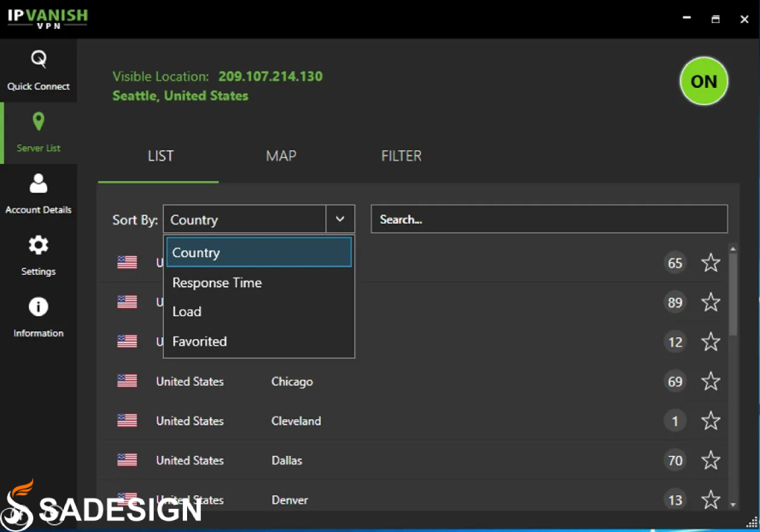Click the IPVanish VPN logo
This screenshot has width=760, height=532.
(x=48, y=19)
